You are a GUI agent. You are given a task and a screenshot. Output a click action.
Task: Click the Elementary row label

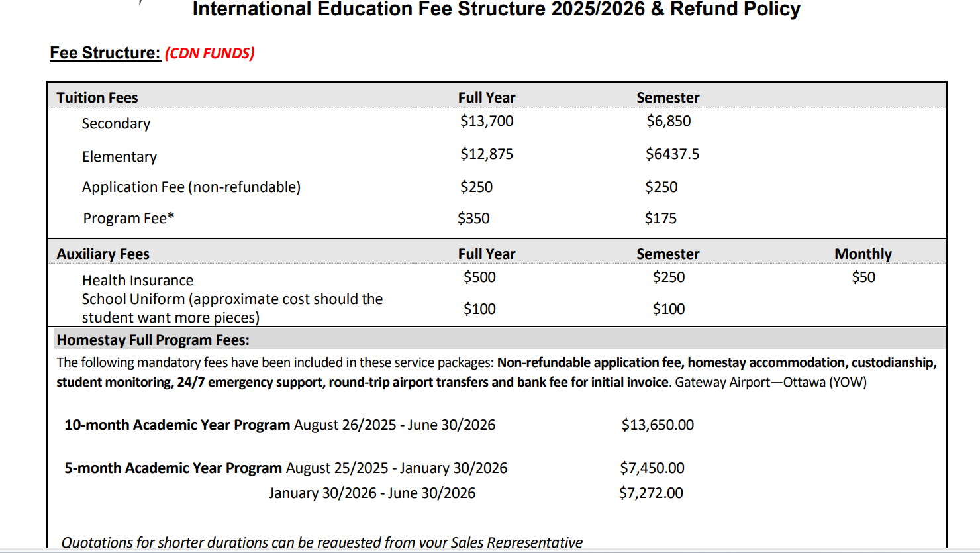tap(119, 156)
